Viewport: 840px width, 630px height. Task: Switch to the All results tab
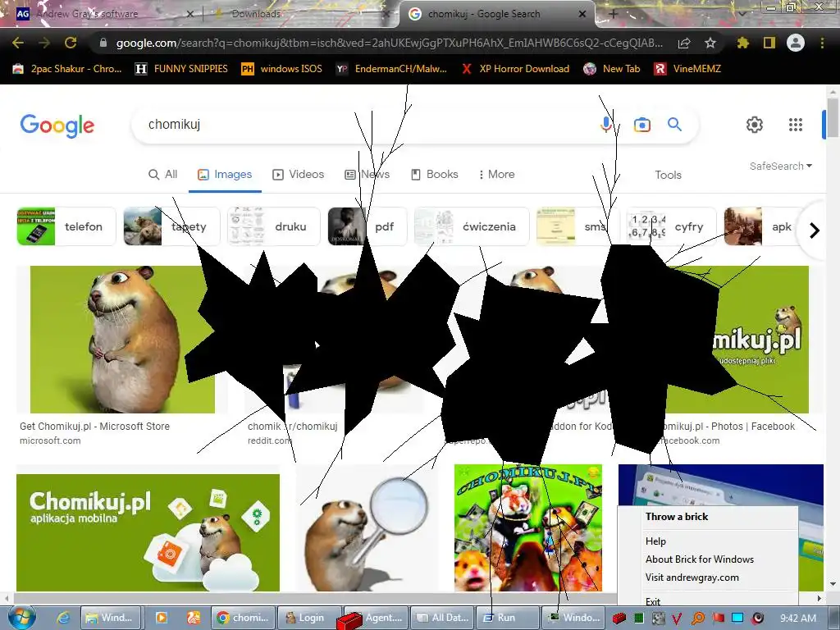point(163,175)
